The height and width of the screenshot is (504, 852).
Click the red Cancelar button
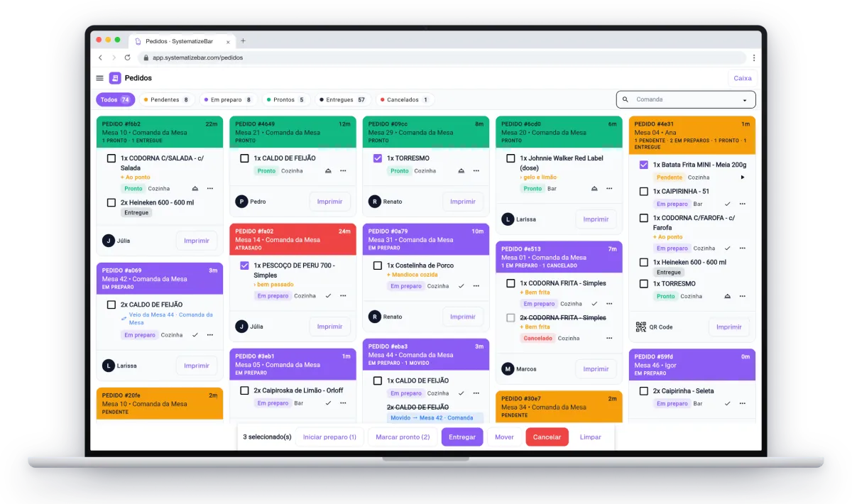547,437
